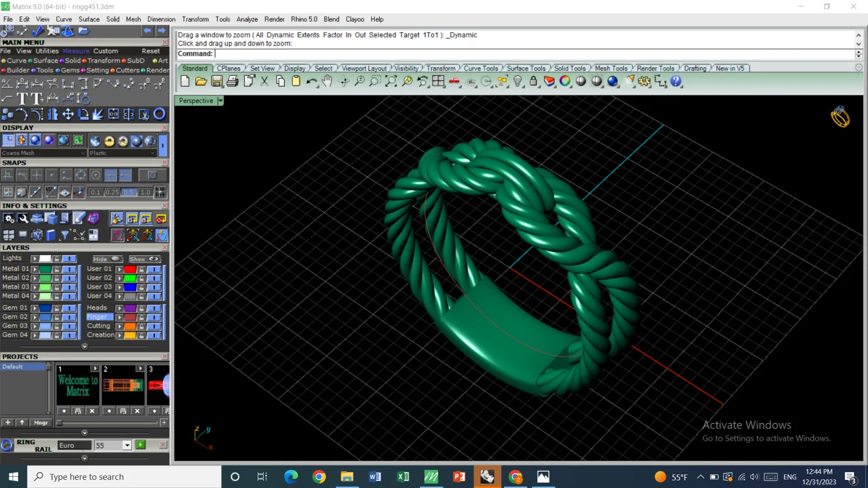Toggle visibility switch of Gem 01 layer
Image resolution: width=868 pixels, height=488 pixels.
coord(69,308)
